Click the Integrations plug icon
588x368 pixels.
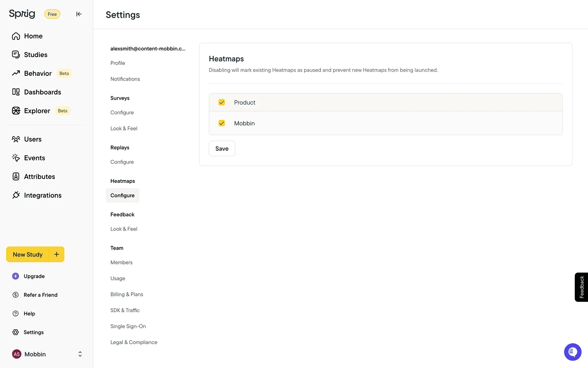tap(16, 195)
